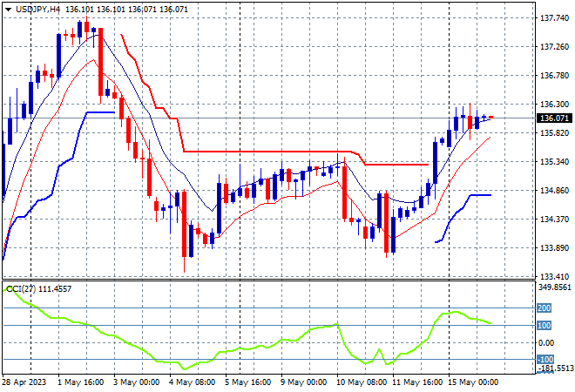Click the 15 May 00:00 time label

470,382
